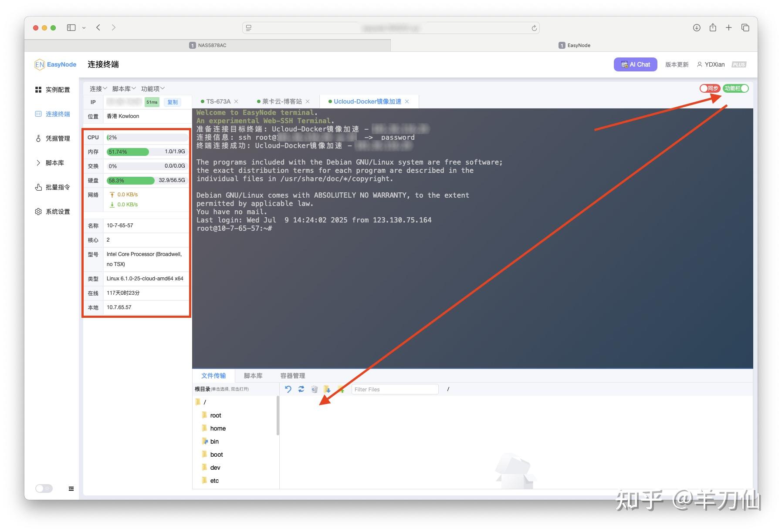This screenshot has width=782, height=532.
Task: Refresh the file list
Action: tap(301, 389)
